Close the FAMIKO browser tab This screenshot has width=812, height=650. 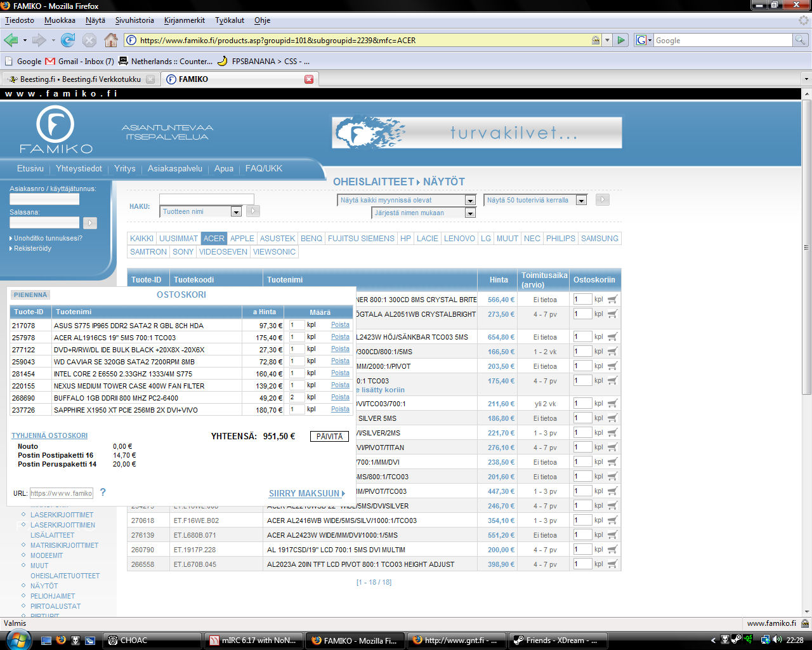pyautogui.click(x=309, y=79)
